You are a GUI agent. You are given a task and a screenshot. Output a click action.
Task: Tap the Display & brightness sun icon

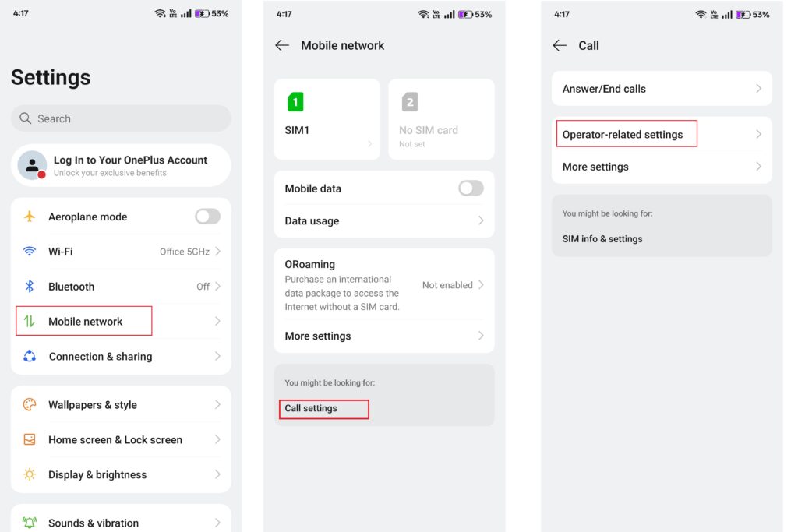pyautogui.click(x=30, y=474)
